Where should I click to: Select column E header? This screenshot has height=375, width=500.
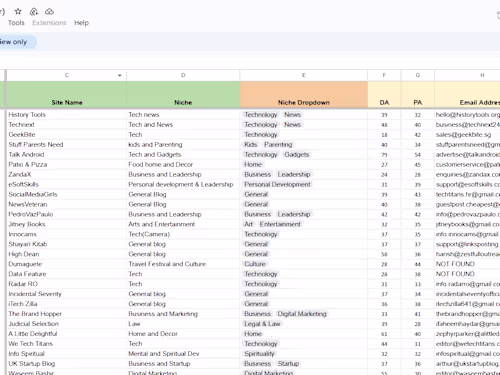click(304, 75)
